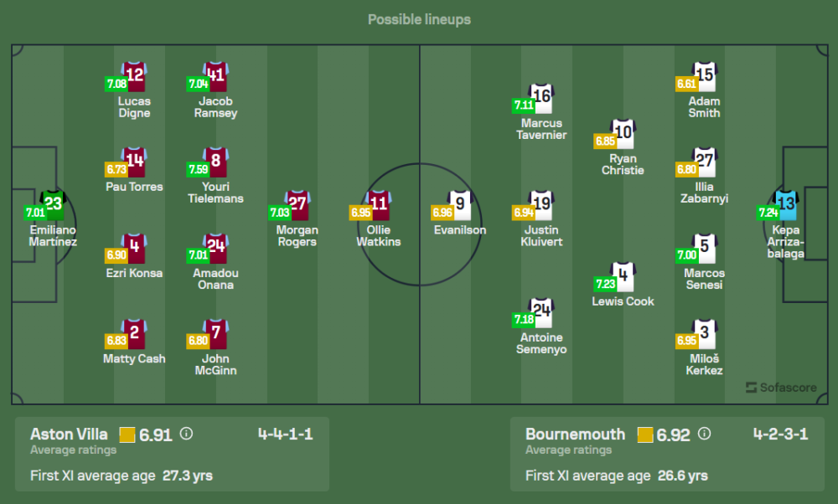Open the Aston Villa team link
The width and height of the screenshot is (838, 504).
coord(69,434)
